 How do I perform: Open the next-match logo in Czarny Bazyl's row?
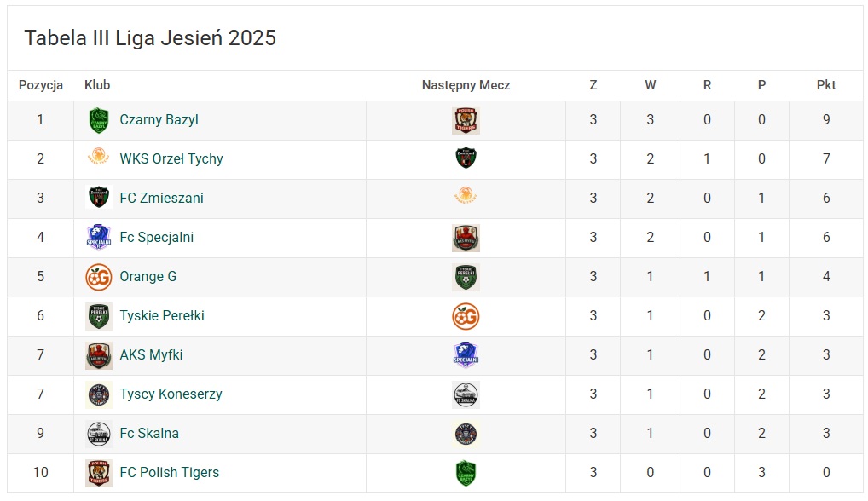click(466, 120)
